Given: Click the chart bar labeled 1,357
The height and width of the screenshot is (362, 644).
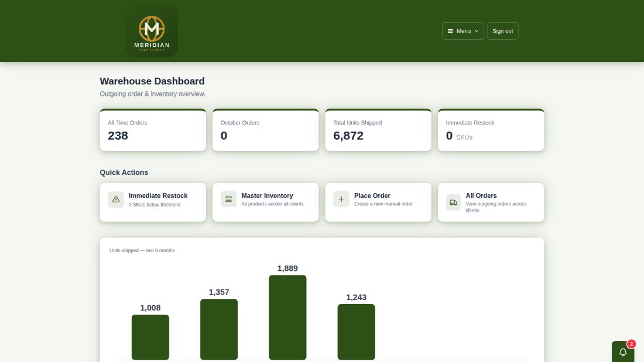Looking at the screenshot, I should click(x=219, y=330).
